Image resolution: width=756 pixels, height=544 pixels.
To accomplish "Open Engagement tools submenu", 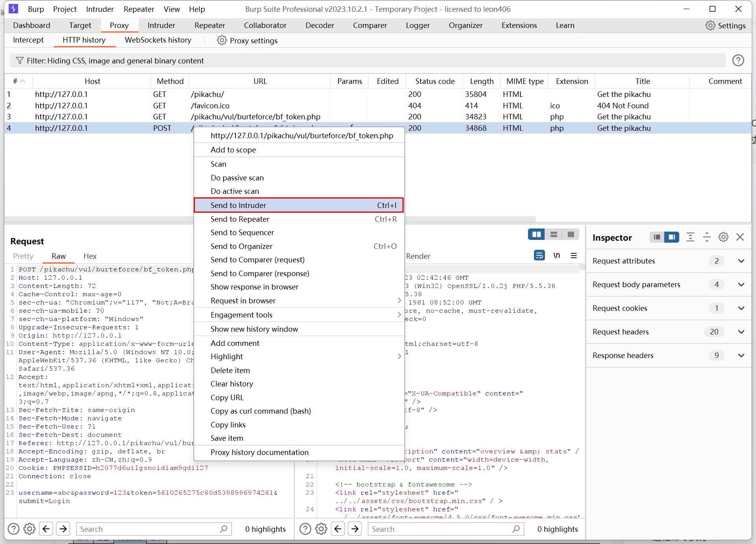I will pyautogui.click(x=299, y=315).
